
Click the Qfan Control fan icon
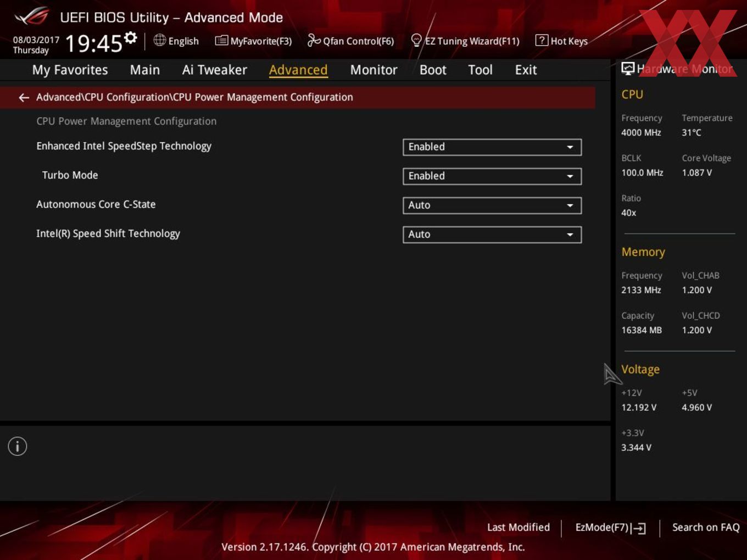click(x=314, y=40)
